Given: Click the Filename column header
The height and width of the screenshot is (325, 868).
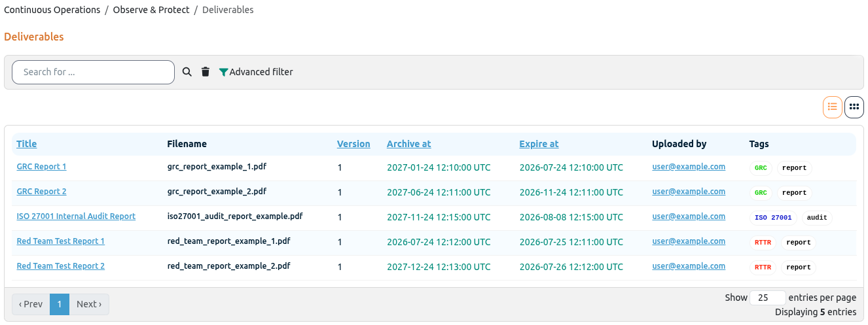Looking at the screenshot, I should 187,144.
